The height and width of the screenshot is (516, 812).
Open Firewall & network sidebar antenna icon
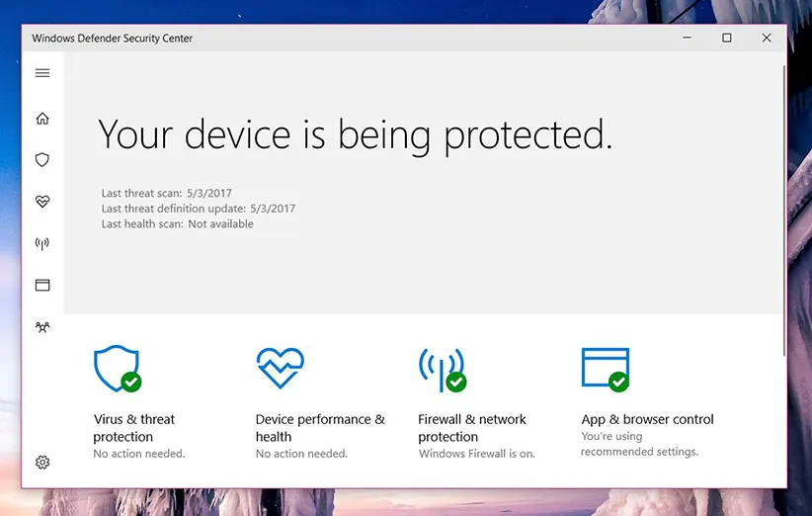tap(42, 243)
